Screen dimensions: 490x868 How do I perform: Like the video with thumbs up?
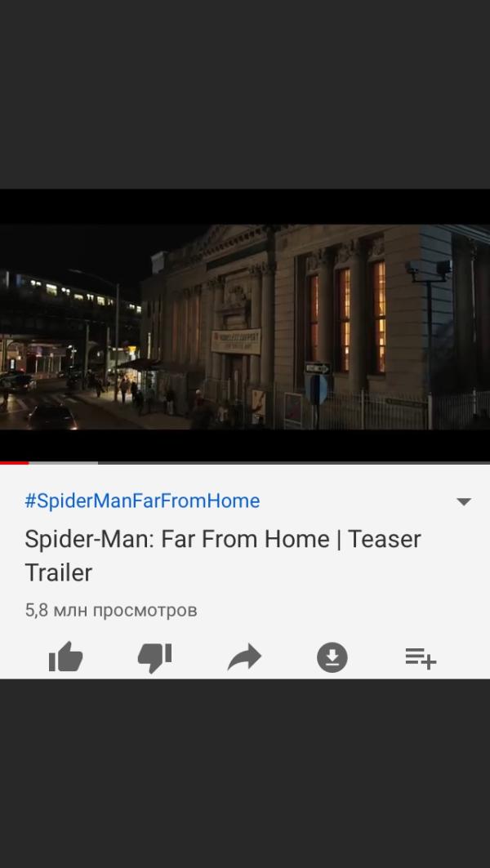[x=66, y=657]
